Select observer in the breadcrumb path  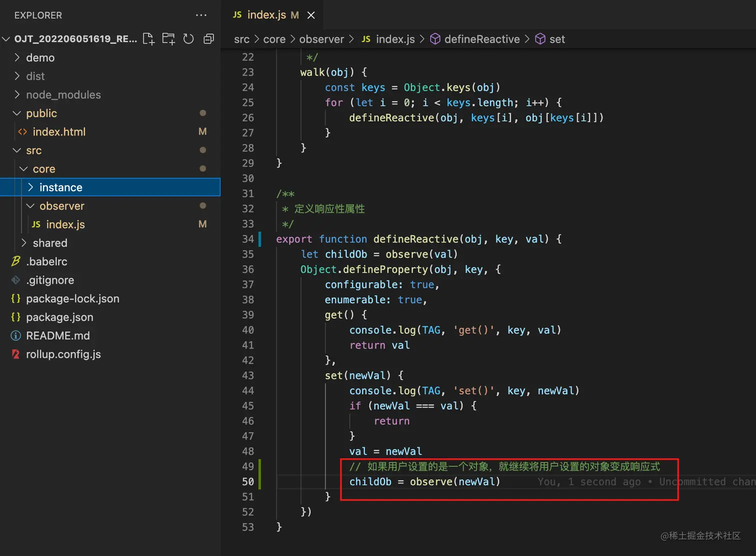click(x=321, y=39)
